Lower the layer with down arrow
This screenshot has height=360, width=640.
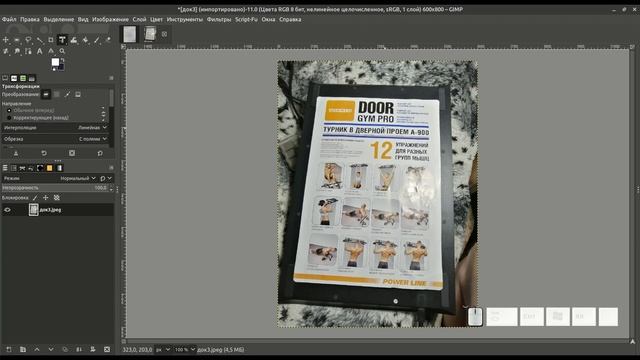[51, 349]
